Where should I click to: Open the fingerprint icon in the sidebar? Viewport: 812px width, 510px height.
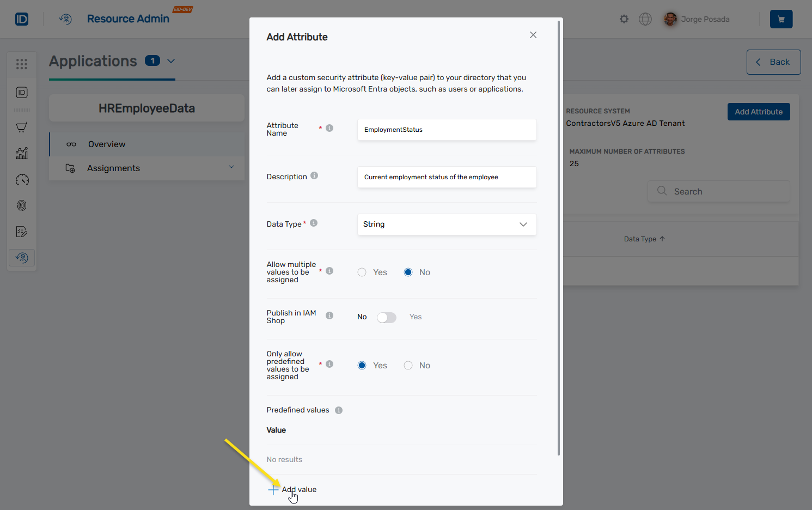tap(22, 205)
